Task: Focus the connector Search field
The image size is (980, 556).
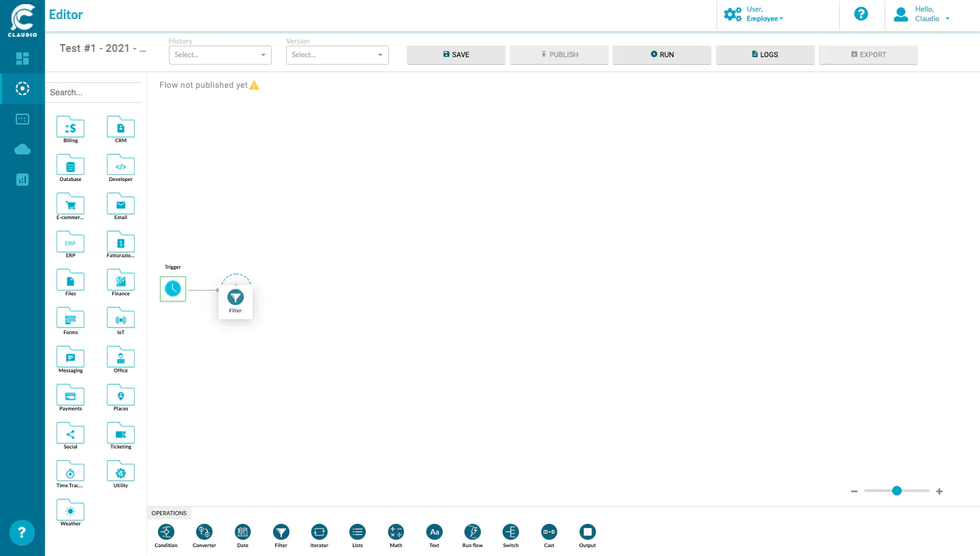Action: click(x=93, y=93)
